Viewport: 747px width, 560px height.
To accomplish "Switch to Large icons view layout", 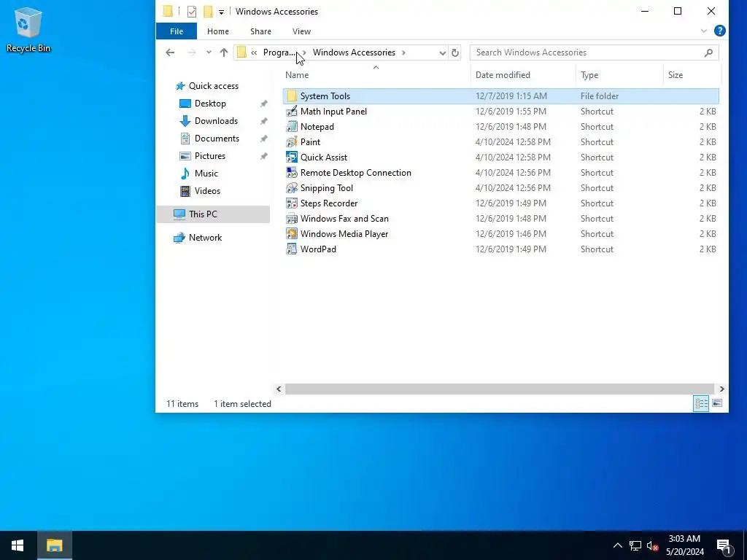I will click(717, 404).
